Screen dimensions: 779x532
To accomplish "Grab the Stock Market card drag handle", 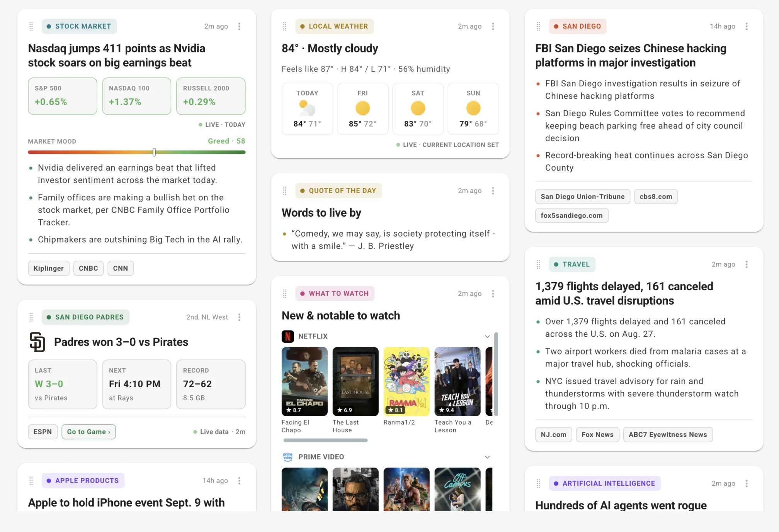I will pyautogui.click(x=31, y=26).
